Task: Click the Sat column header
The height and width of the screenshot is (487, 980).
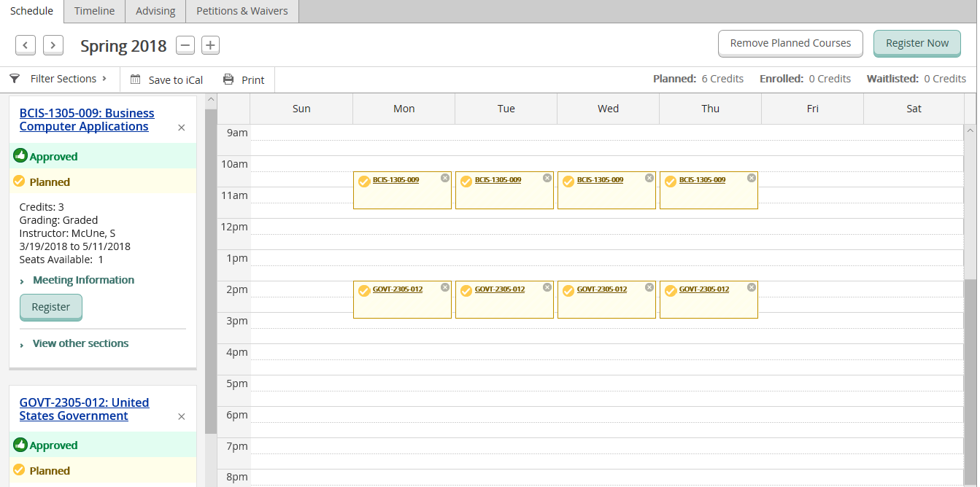Action: click(x=914, y=109)
